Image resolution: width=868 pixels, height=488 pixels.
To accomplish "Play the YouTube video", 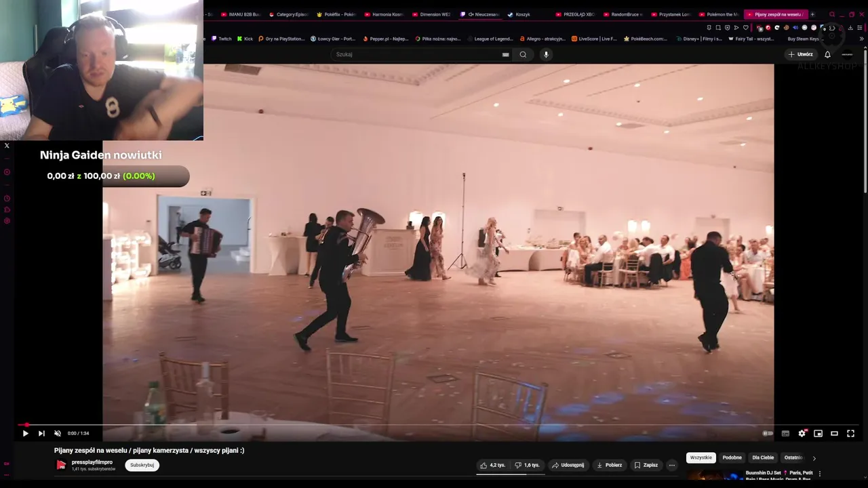I will 25,433.
